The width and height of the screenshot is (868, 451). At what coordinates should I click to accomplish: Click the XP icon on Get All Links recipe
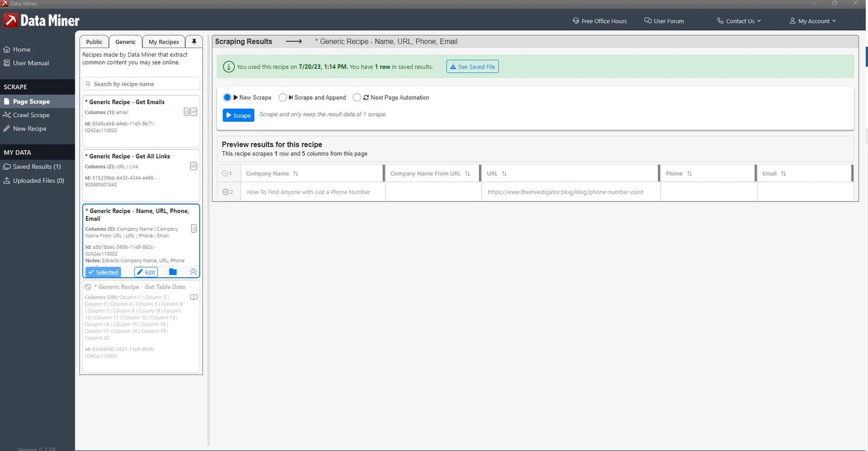(194, 166)
